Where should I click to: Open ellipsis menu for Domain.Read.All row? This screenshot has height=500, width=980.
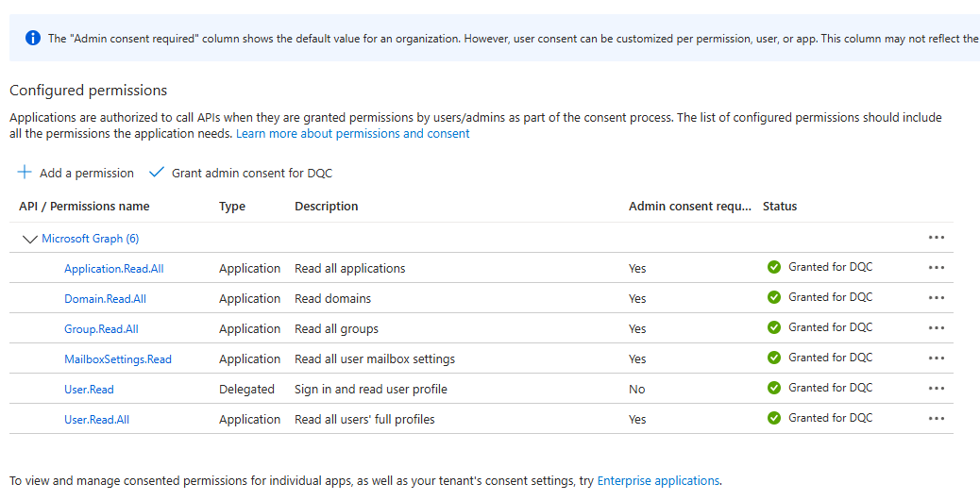936,298
